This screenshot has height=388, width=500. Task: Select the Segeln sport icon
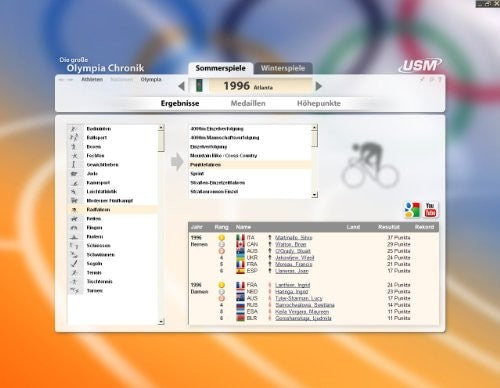pos(74,264)
